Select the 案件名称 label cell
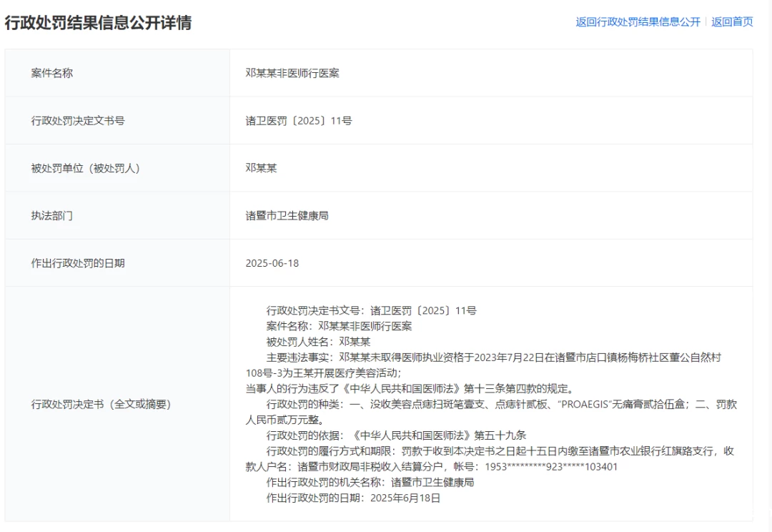 pos(52,73)
